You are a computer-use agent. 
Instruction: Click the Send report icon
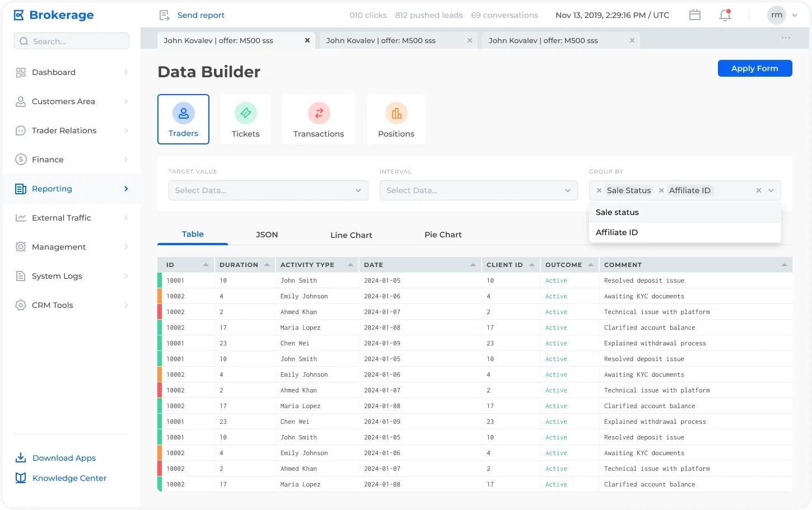(x=164, y=15)
